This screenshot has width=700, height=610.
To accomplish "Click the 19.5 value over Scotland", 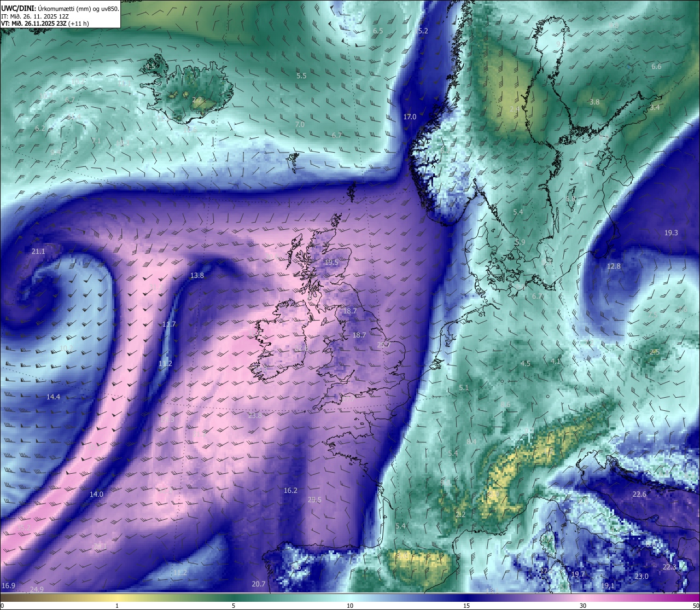I will tap(331, 262).
